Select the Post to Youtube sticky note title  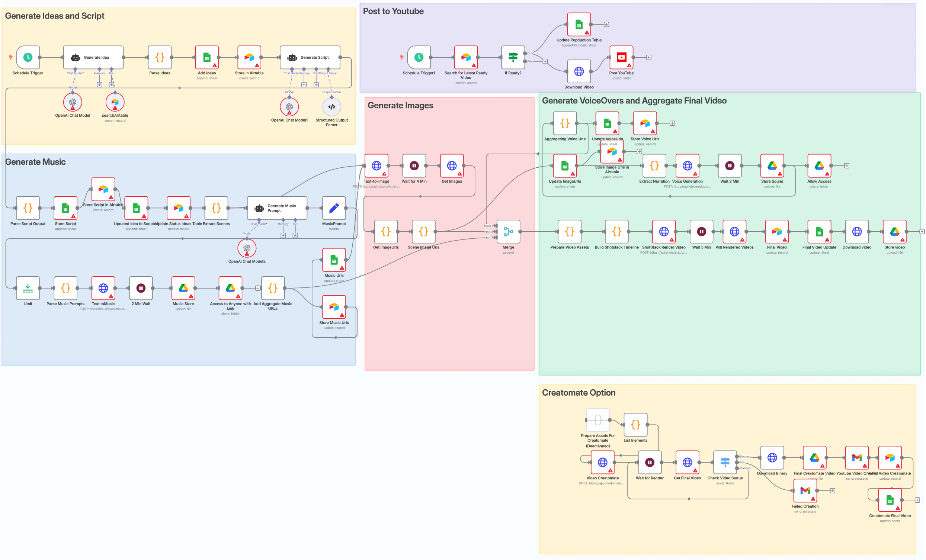[393, 11]
